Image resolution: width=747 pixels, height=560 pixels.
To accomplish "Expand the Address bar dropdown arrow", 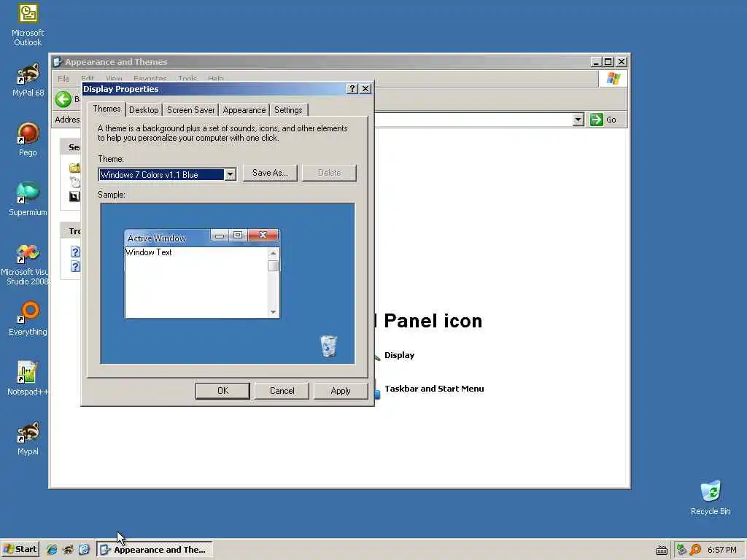I will pyautogui.click(x=578, y=120).
